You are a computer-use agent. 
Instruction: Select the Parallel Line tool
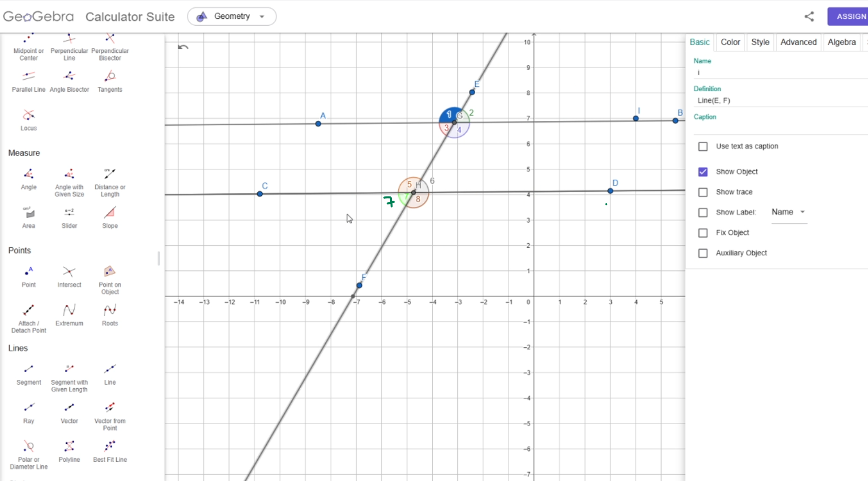(x=28, y=82)
